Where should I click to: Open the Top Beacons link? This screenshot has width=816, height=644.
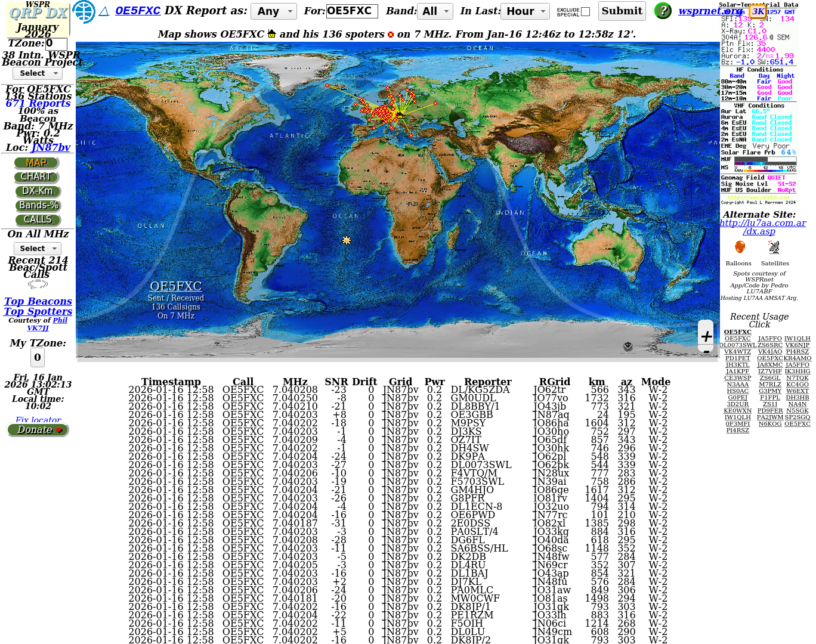click(x=38, y=302)
